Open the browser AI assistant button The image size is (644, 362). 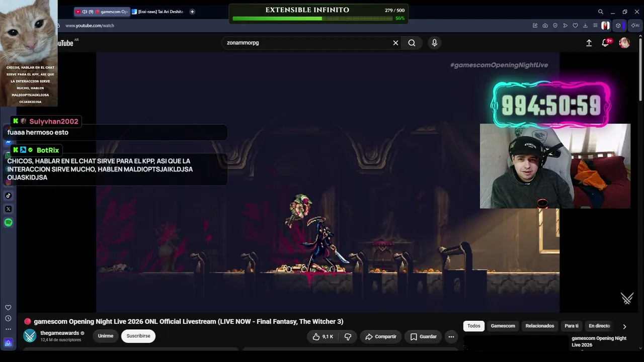coord(635,26)
